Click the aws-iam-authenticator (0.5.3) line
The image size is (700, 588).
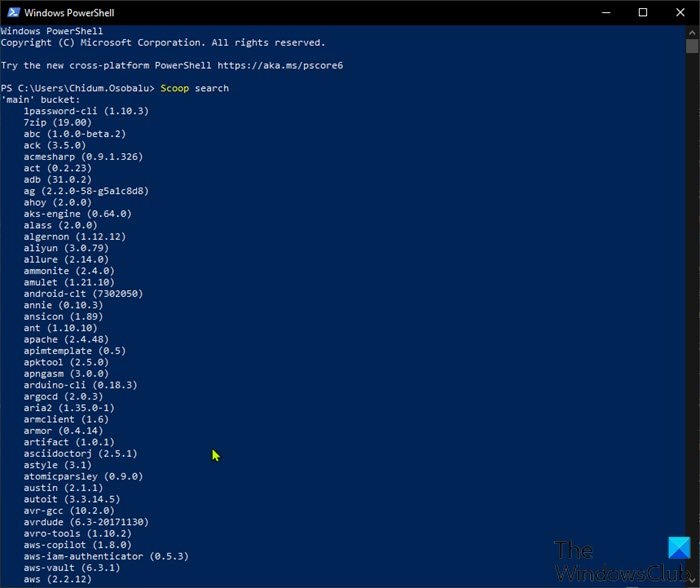106,557
